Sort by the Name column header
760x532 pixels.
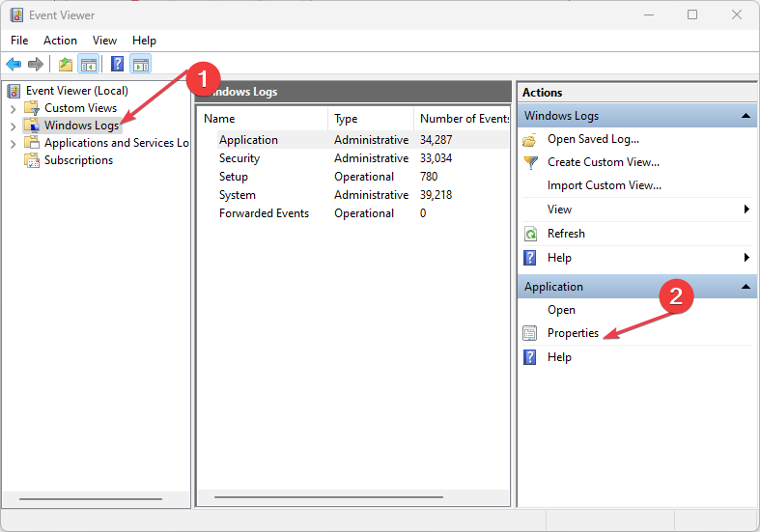[264, 119]
